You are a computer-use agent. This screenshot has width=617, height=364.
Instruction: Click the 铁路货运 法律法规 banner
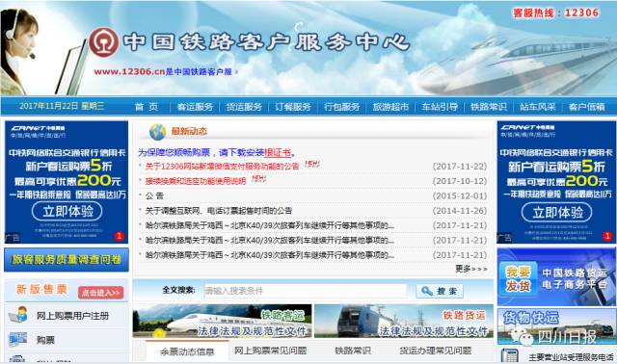tap(404, 321)
